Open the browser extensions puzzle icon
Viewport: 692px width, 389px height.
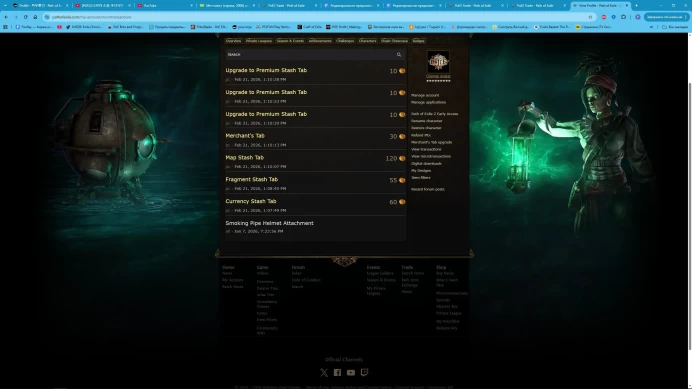click(623, 17)
